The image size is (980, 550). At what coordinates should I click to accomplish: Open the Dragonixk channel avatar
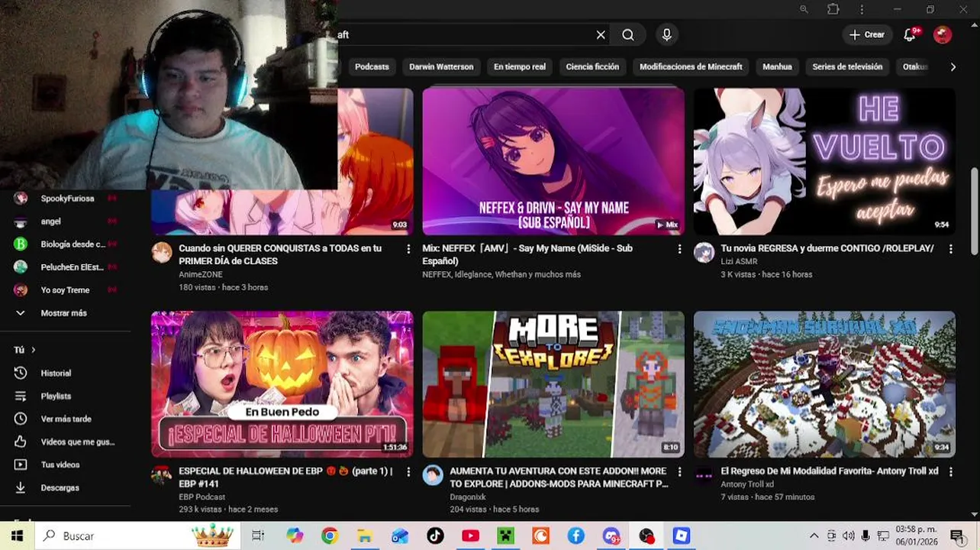click(x=433, y=475)
